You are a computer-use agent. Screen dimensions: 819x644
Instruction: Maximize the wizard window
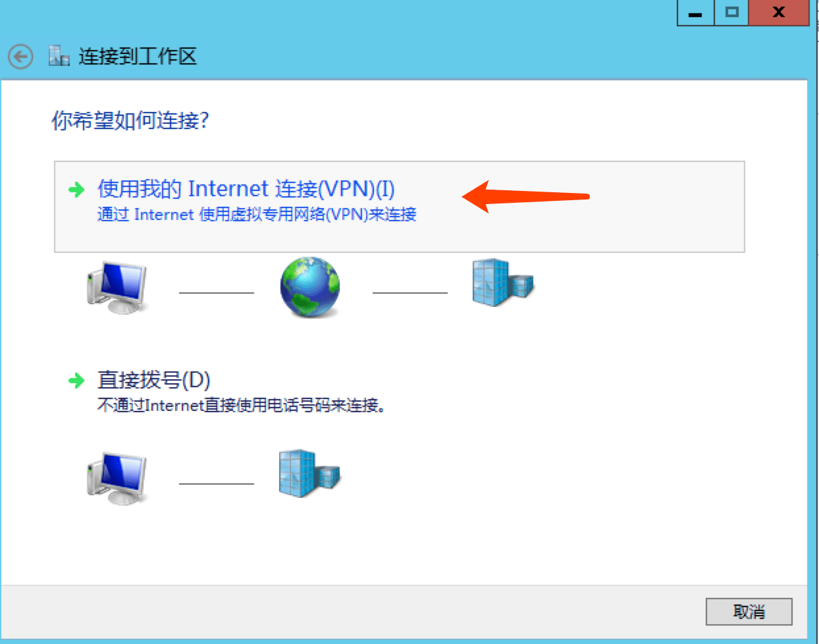tap(731, 13)
